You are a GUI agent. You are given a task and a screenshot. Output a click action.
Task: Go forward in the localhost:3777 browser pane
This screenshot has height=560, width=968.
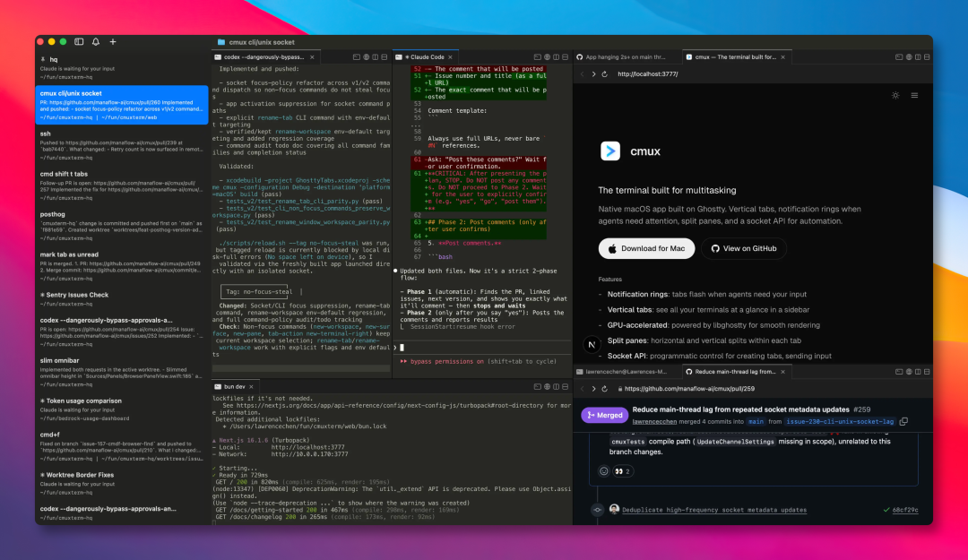tap(594, 74)
